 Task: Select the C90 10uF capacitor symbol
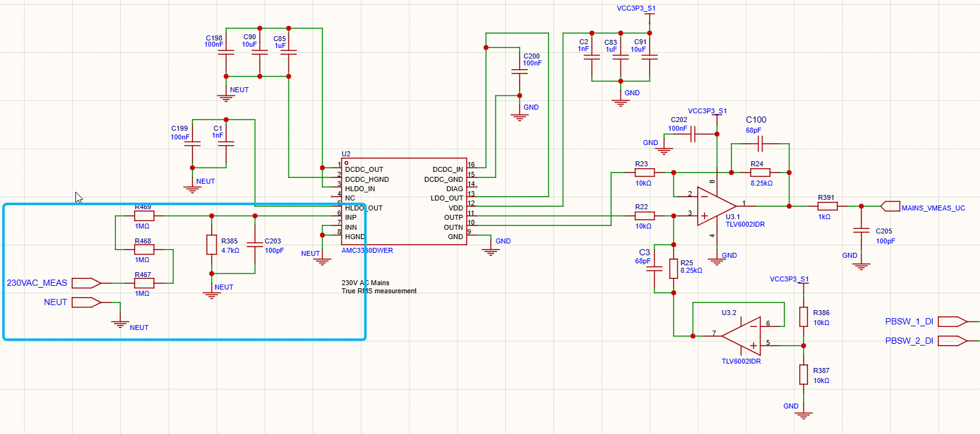(260, 53)
